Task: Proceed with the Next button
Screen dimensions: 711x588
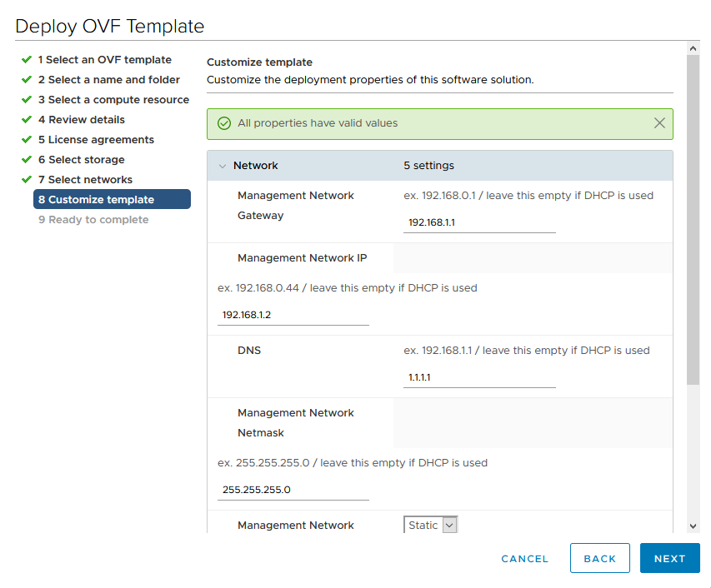Action: (x=669, y=559)
